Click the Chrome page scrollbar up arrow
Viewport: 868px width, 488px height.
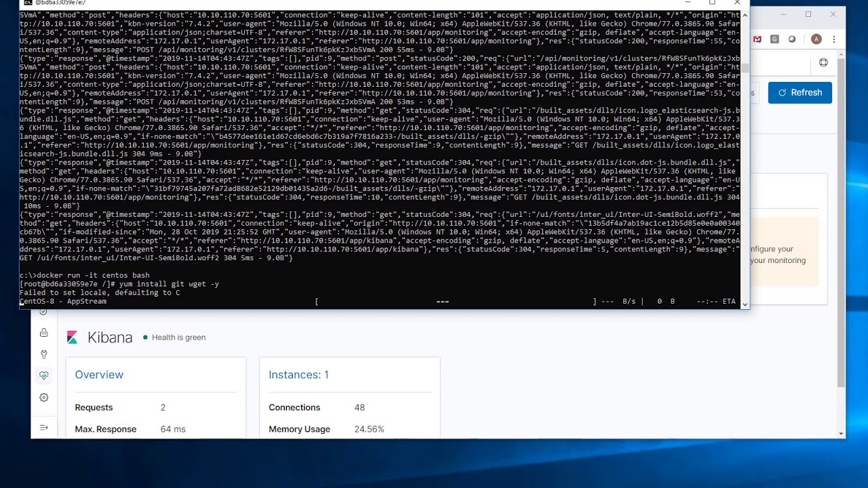(841, 56)
